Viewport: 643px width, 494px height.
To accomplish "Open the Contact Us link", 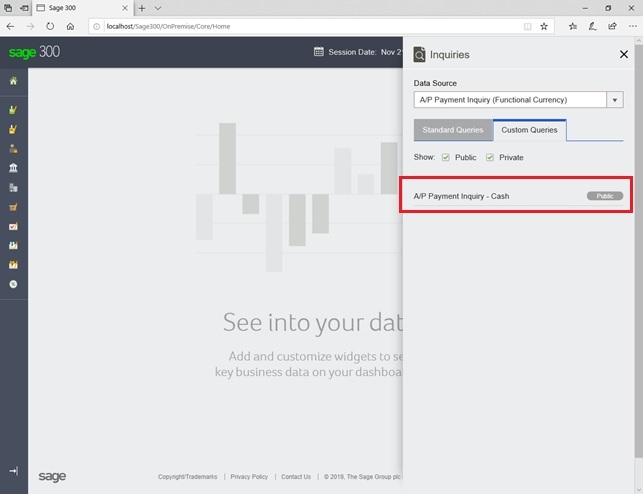I will (x=296, y=477).
